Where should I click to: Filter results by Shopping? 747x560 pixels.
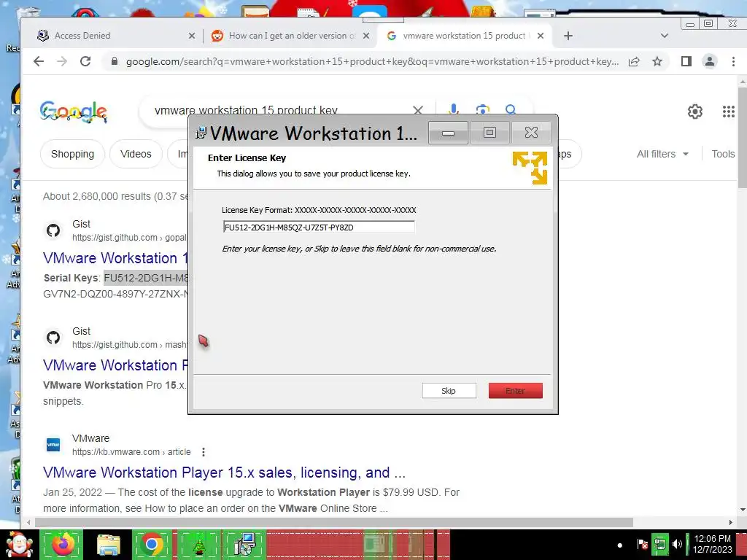click(72, 154)
